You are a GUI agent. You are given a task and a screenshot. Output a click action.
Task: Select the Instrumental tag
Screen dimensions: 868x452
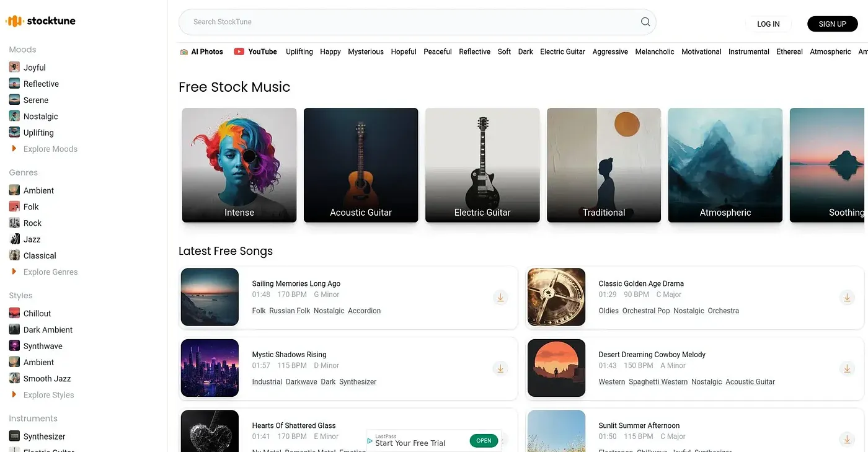click(x=749, y=51)
